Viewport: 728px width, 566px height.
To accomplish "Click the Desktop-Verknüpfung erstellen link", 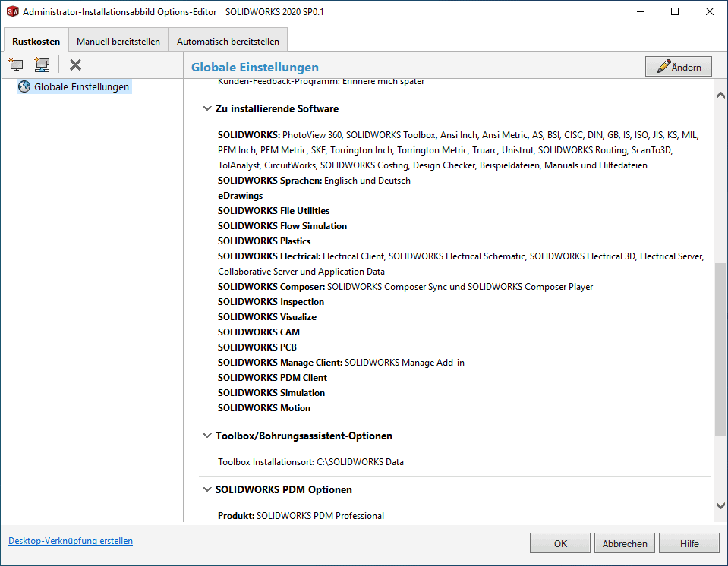I will (x=71, y=541).
